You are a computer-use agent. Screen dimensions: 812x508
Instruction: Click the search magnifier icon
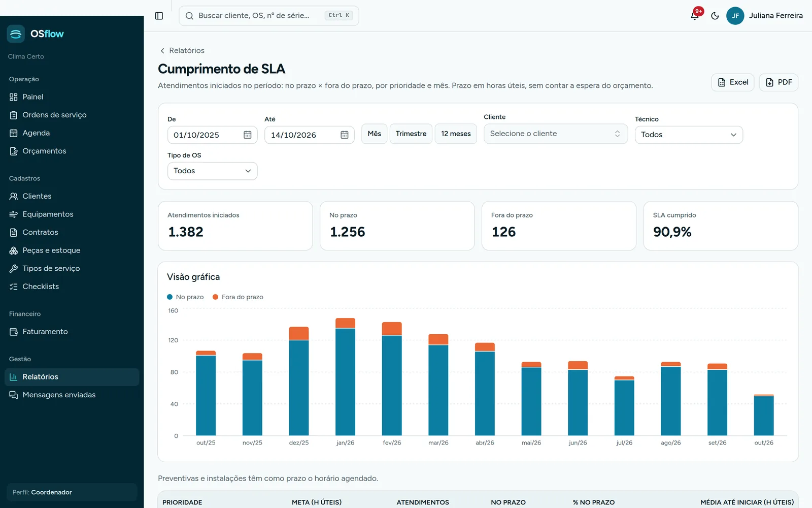coord(189,16)
